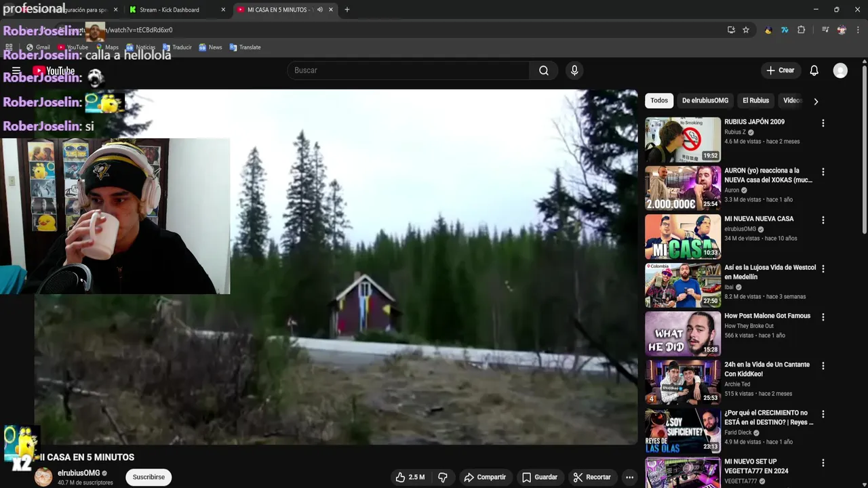Viewport: 868px width, 488px height.
Task: Open the penguin extension icon in toolbar
Action: click(x=768, y=30)
